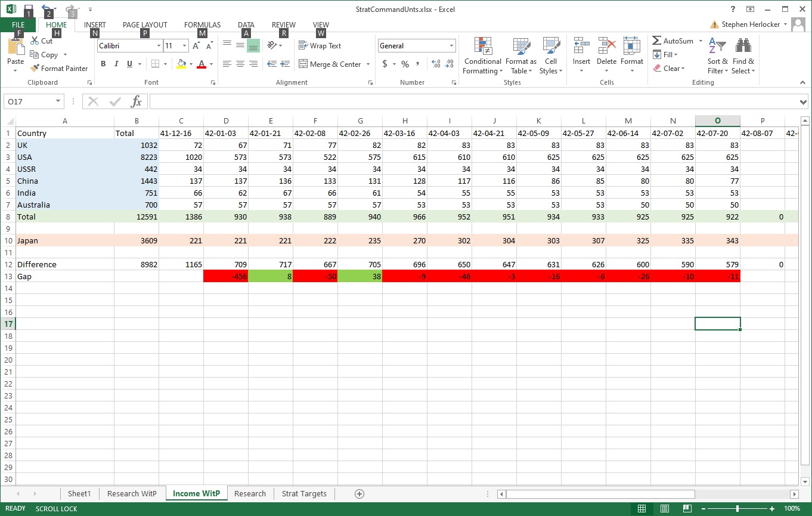The width and height of the screenshot is (812, 516).
Task: Click the Format Painter brush
Action: [35, 68]
